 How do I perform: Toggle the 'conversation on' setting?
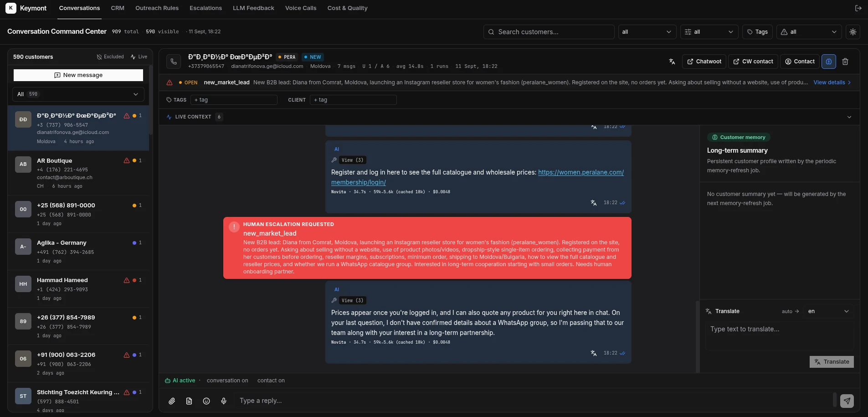(227, 381)
